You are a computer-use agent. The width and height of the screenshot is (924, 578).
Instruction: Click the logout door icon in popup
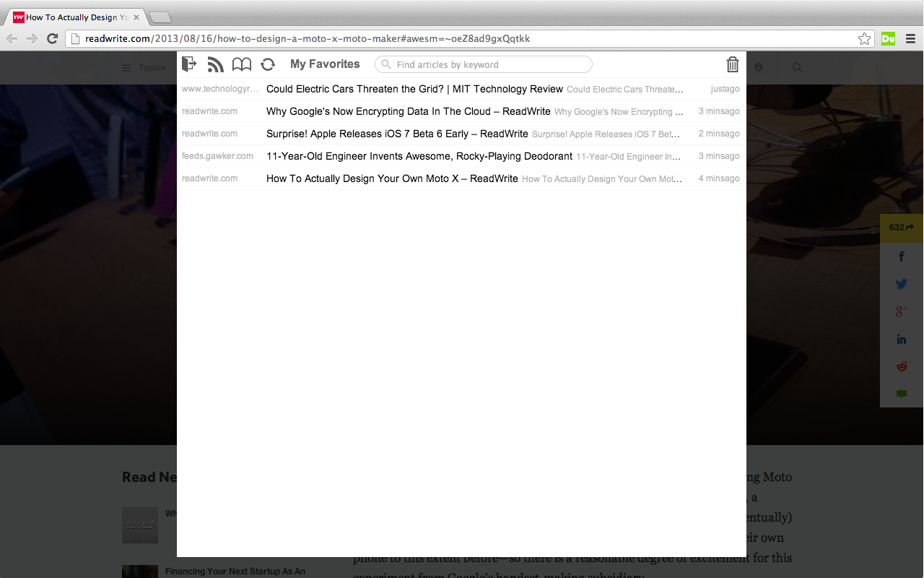pos(189,64)
